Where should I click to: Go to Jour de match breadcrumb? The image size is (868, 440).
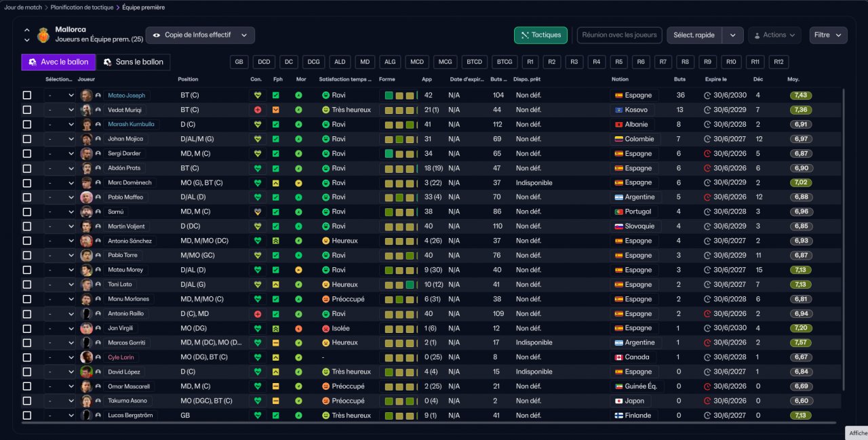[24, 7]
